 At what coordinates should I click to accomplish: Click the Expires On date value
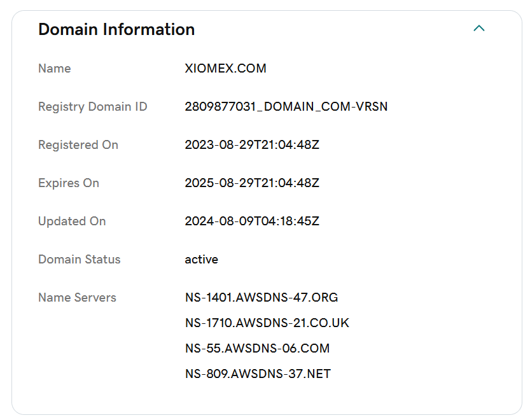[252, 183]
